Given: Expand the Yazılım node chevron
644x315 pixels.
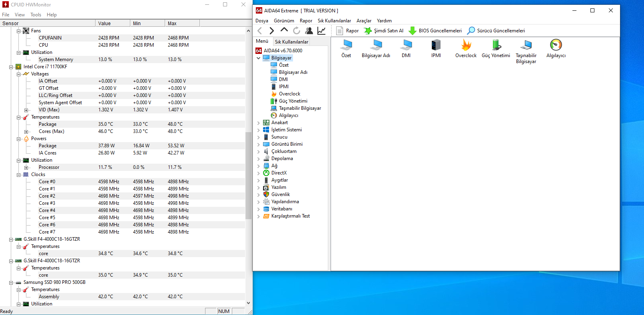Looking at the screenshot, I should tap(259, 187).
